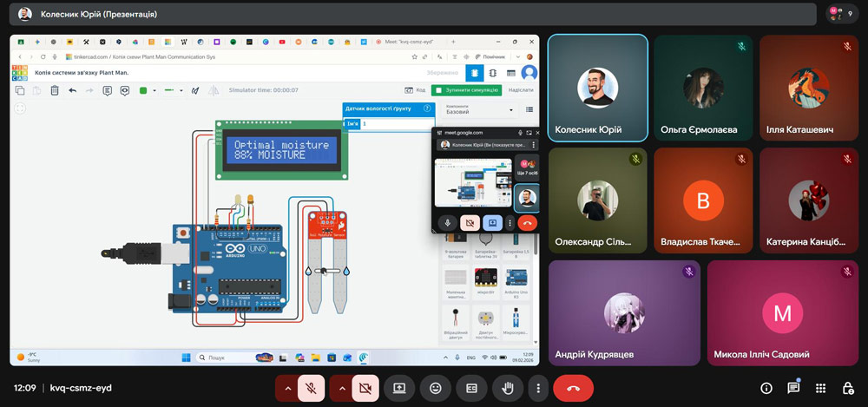Screen dimensions: 868x407
Task: Open the activities grid icon
Action: 820,388
